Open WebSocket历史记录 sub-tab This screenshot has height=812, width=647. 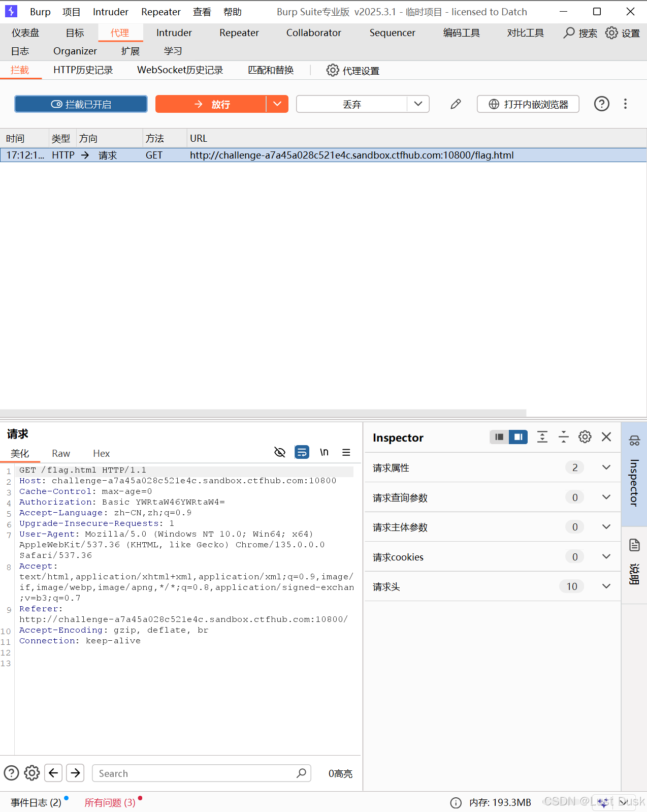tap(180, 70)
